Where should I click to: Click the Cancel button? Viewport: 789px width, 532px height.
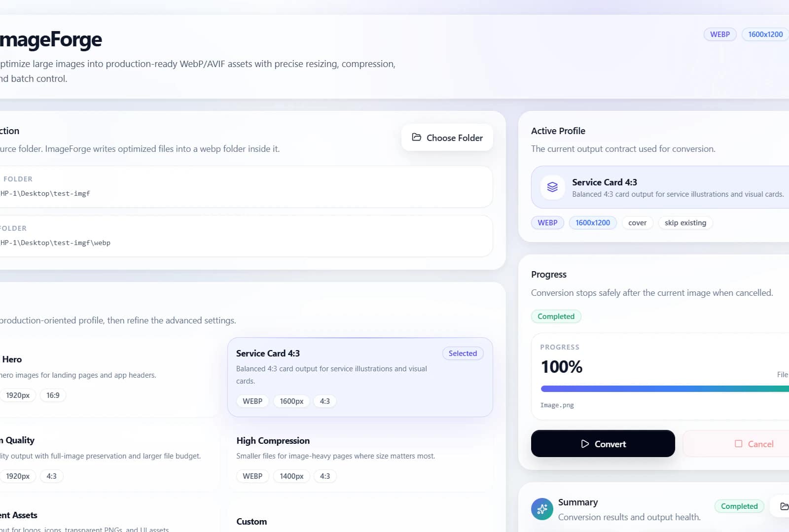pyautogui.click(x=736, y=444)
